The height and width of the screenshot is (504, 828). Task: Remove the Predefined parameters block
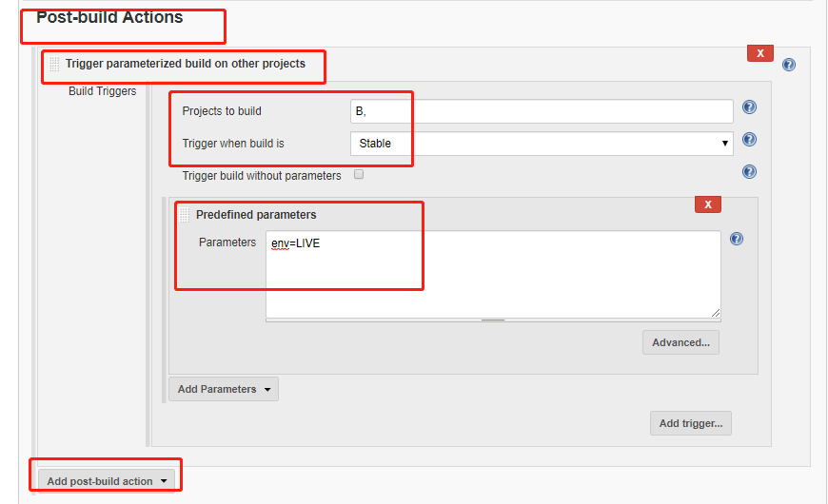[707, 204]
